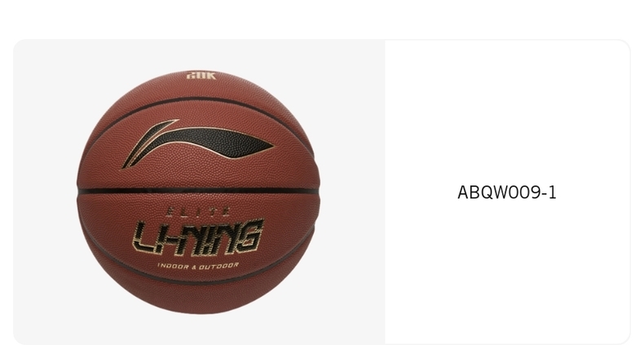The width and height of the screenshot is (644, 345).
Task: Click the top panel of the ball below the emblem
Action: click(x=201, y=88)
